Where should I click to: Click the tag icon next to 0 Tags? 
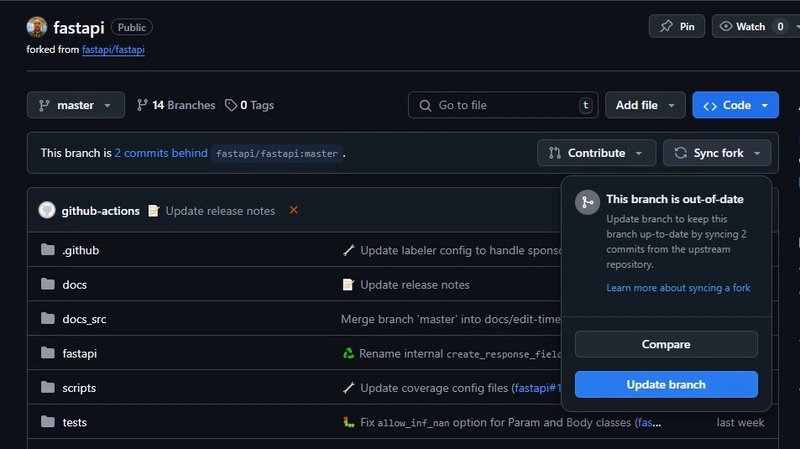tap(231, 105)
